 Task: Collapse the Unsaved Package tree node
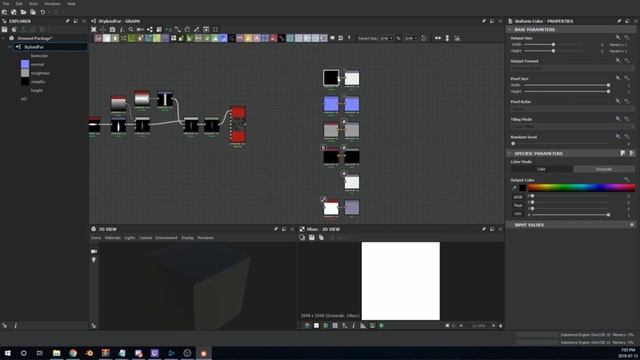(4, 38)
